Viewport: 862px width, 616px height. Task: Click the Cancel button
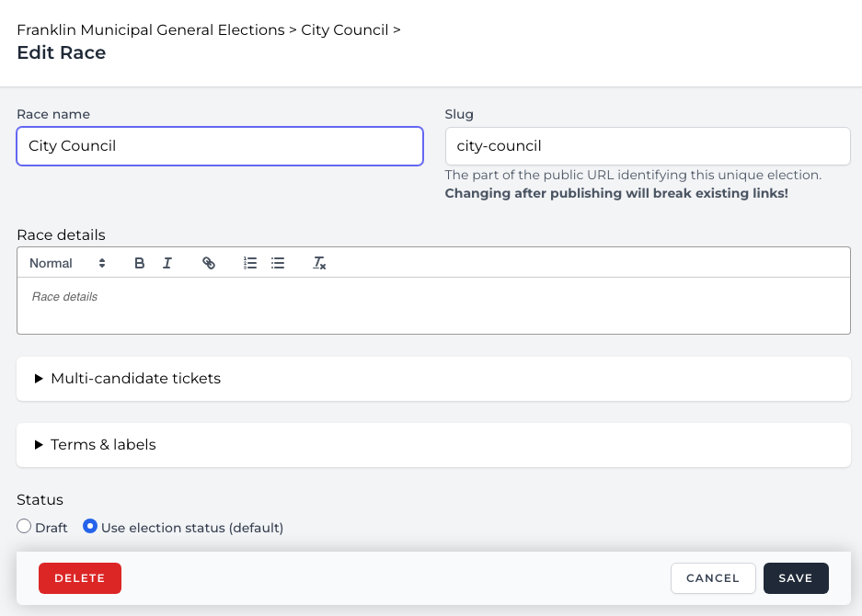(x=713, y=578)
